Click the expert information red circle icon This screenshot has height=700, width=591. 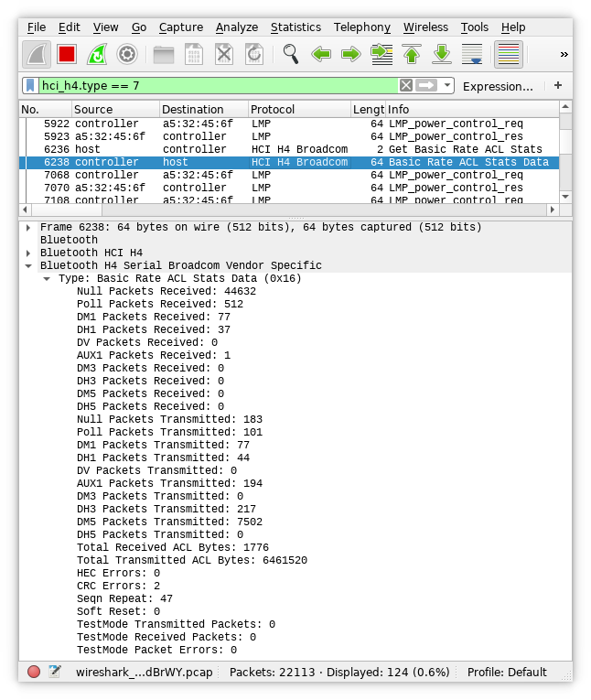34,672
